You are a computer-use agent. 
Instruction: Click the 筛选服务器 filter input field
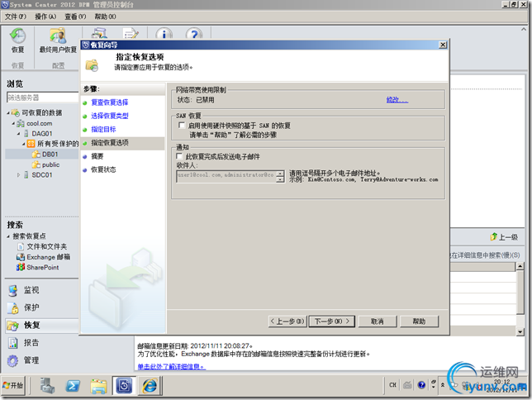click(42, 98)
